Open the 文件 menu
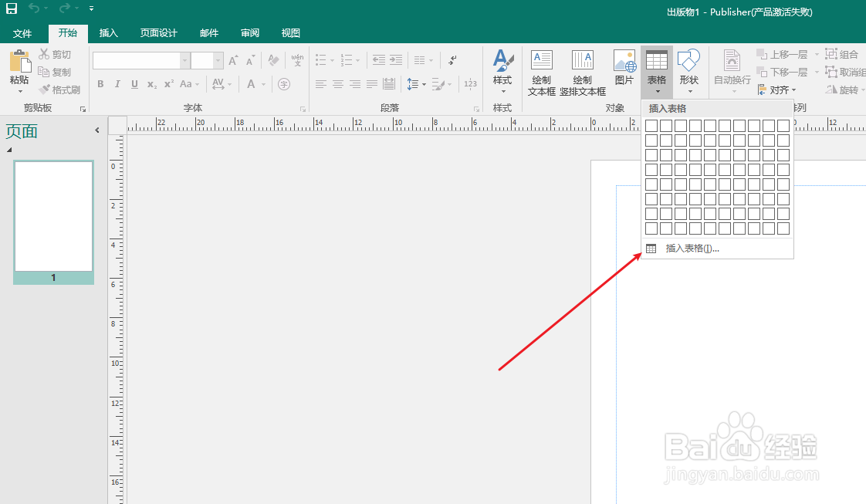Screen dimensions: 866x504 tap(22, 32)
